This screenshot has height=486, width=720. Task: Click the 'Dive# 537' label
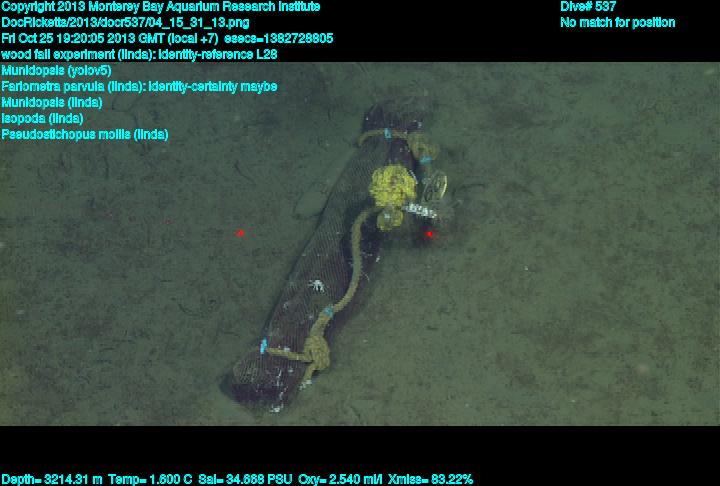tap(588, 7)
